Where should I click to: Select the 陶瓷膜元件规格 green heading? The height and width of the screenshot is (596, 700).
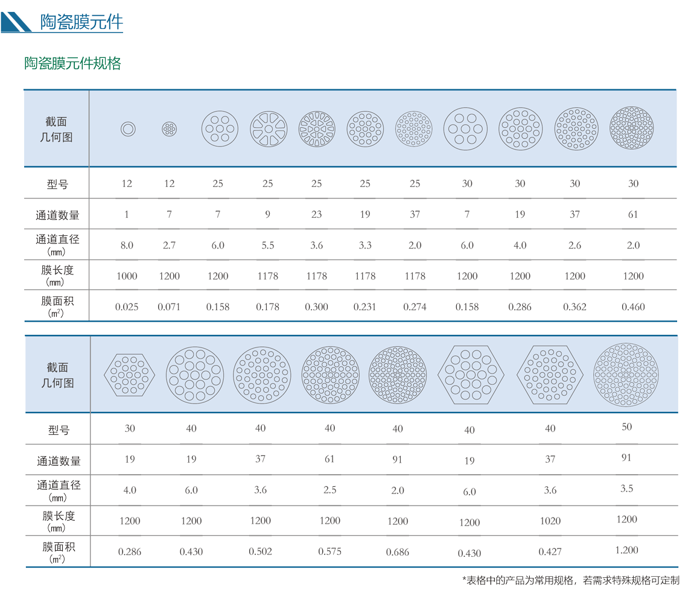(72, 63)
